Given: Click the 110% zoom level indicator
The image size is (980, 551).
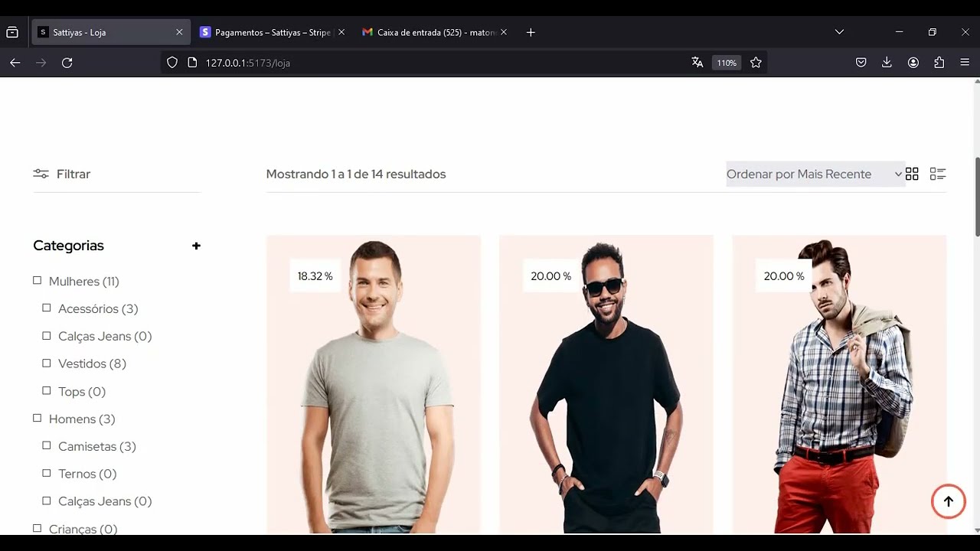Looking at the screenshot, I should (x=727, y=63).
